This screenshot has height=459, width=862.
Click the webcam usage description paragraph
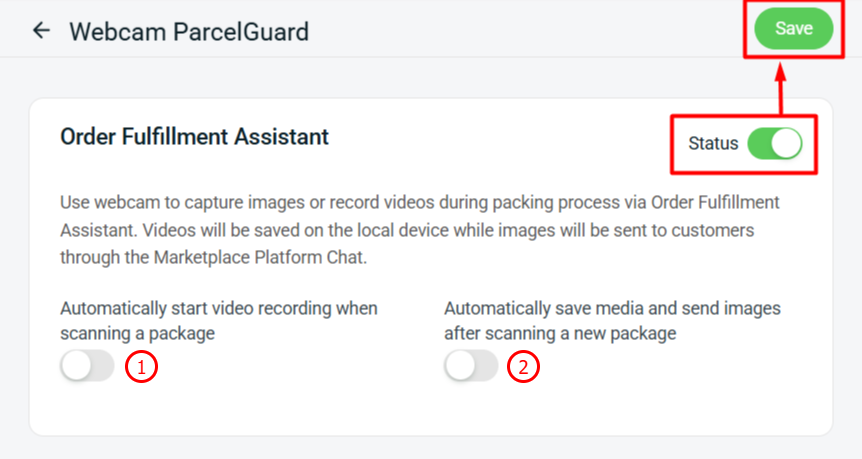pyautogui.click(x=420, y=230)
